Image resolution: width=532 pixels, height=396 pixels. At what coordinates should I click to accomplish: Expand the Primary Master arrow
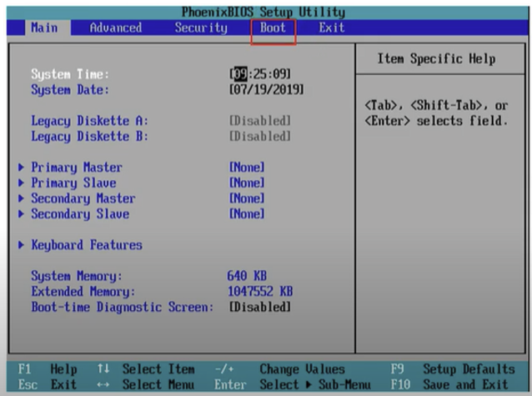21,167
